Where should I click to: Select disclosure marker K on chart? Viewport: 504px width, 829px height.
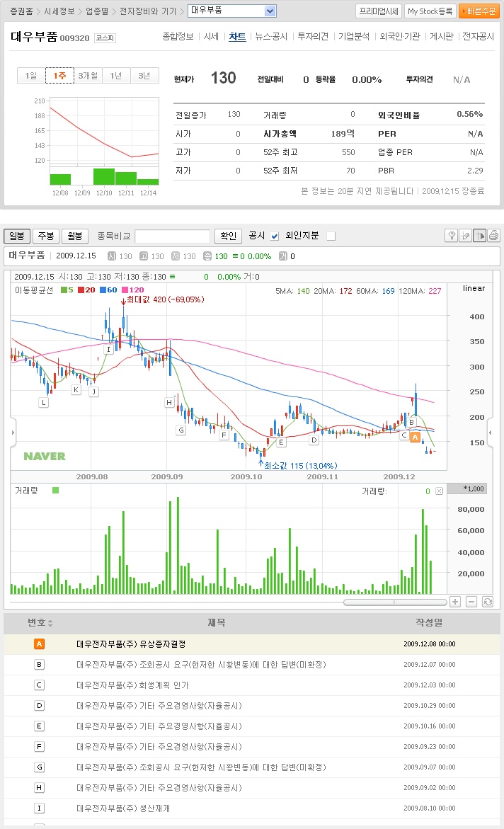[76, 389]
